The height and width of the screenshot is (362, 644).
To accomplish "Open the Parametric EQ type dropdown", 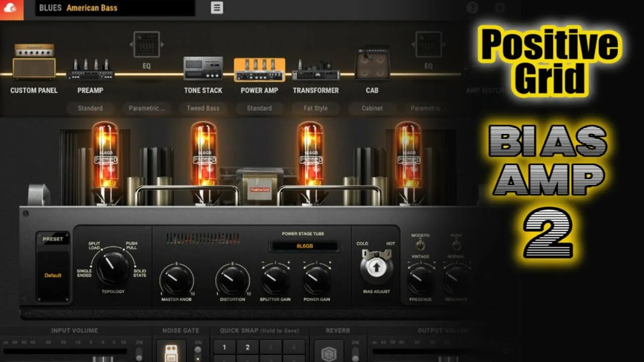I will pyautogui.click(x=146, y=108).
